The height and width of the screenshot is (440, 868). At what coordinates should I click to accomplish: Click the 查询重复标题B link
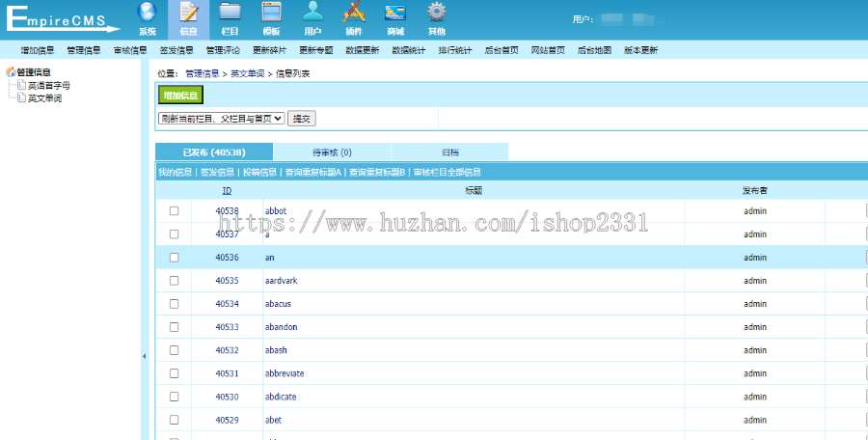pyautogui.click(x=377, y=173)
